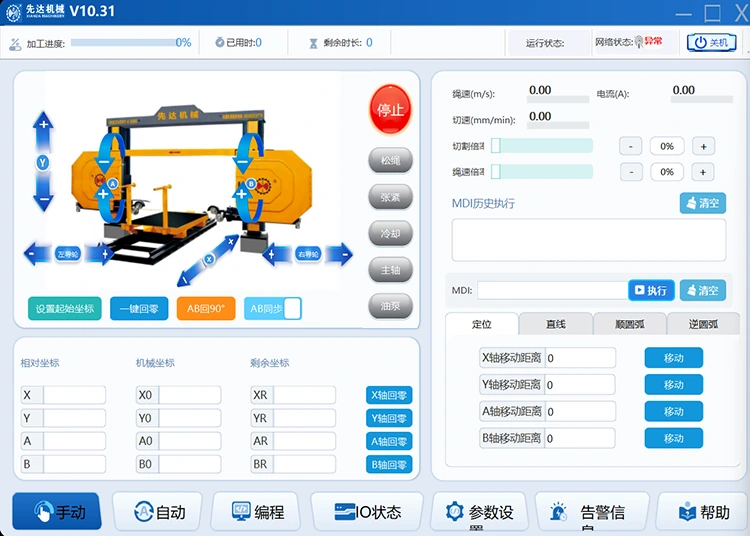Increase 切割倍率 with the plus button
This screenshot has height=536, width=750.
pyautogui.click(x=703, y=146)
